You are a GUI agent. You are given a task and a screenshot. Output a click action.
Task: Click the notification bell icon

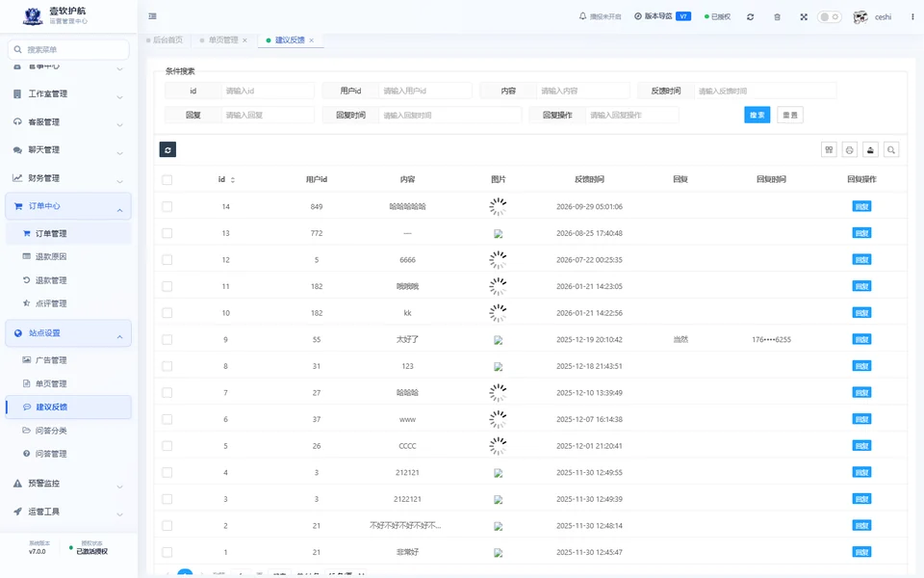pyautogui.click(x=583, y=16)
